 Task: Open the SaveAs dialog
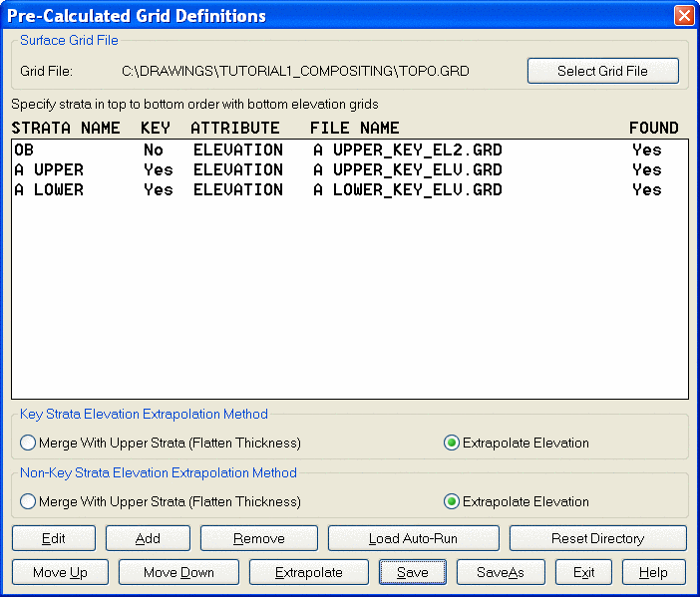coord(501,572)
